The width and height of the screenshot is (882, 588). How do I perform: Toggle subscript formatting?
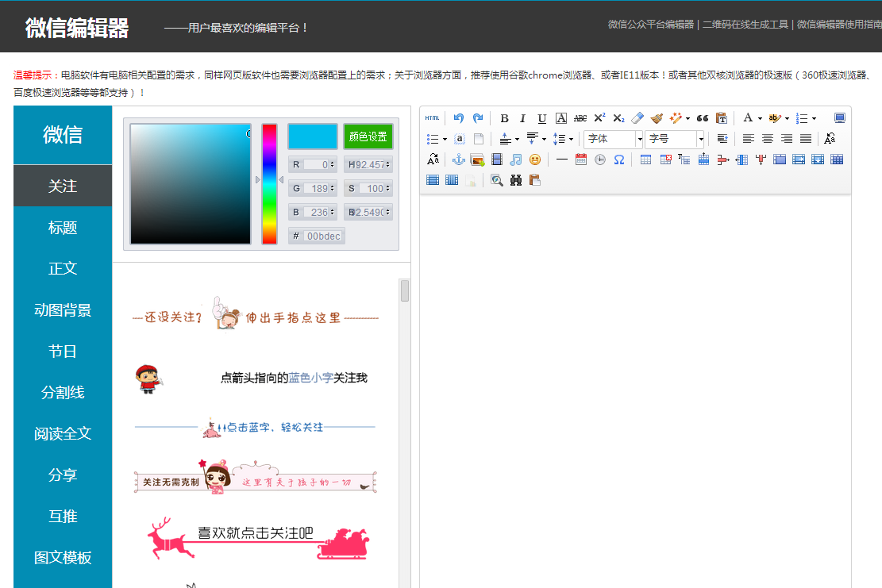click(x=618, y=118)
